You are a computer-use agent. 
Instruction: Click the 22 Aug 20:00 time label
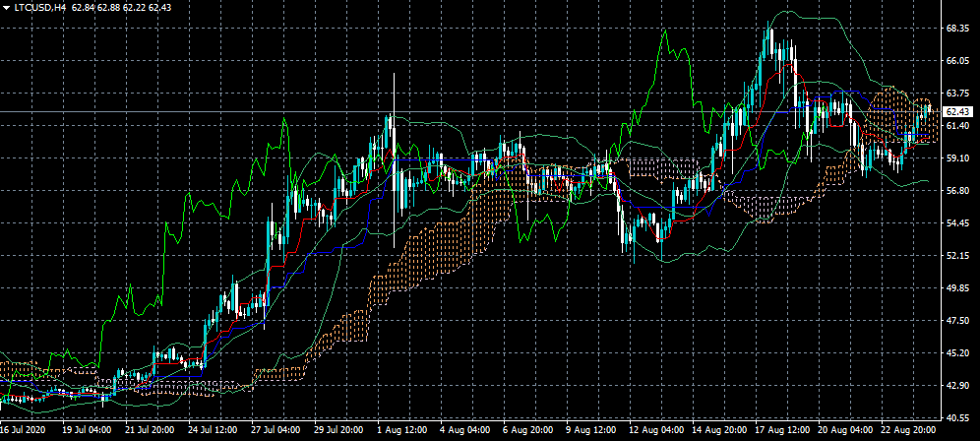[907, 430]
